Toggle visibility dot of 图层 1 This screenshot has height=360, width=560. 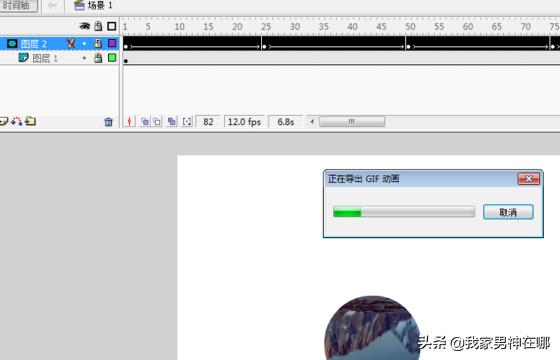pyautogui.click(x=84, y=58)
